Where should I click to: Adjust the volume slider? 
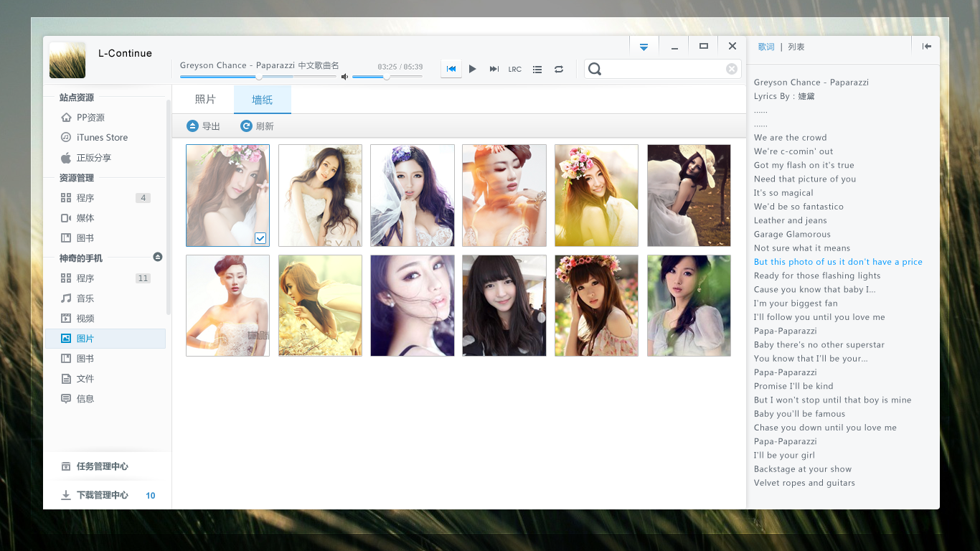[x=387, y=76]
